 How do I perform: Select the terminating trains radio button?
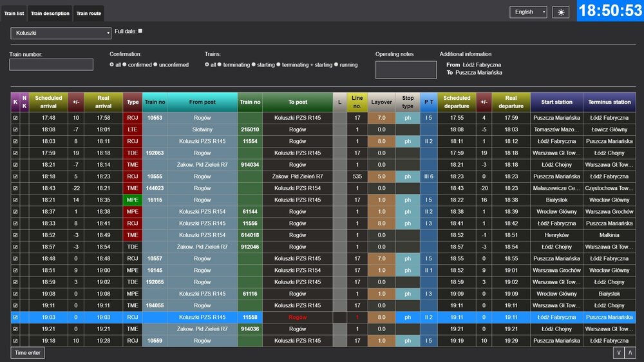coord(220,65)
